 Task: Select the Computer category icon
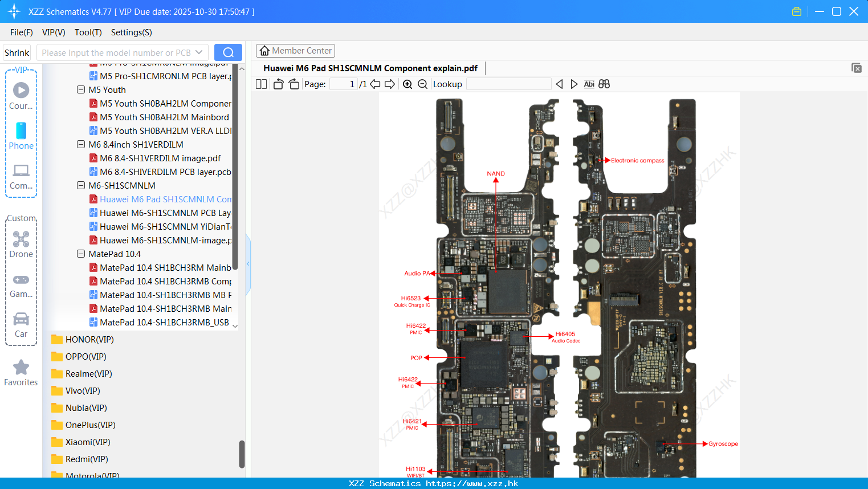pos(21,177)
